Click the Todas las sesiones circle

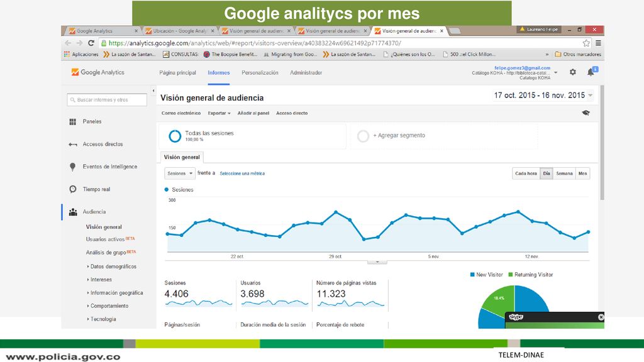pos(175,136)
